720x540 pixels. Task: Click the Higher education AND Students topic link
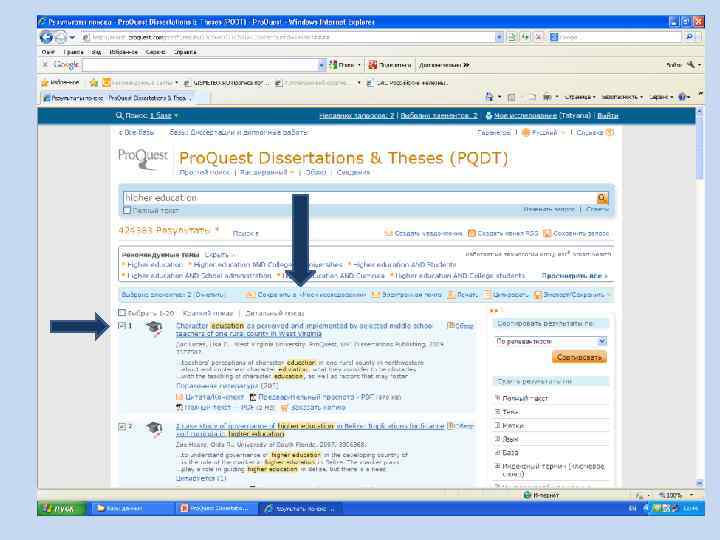405,264
